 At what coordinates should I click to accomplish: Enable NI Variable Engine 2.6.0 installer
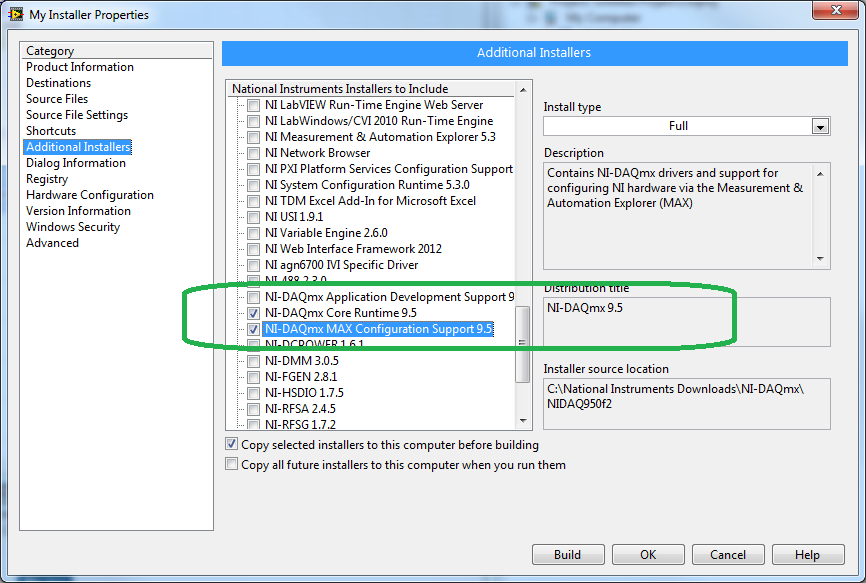(x=254, y=234)
